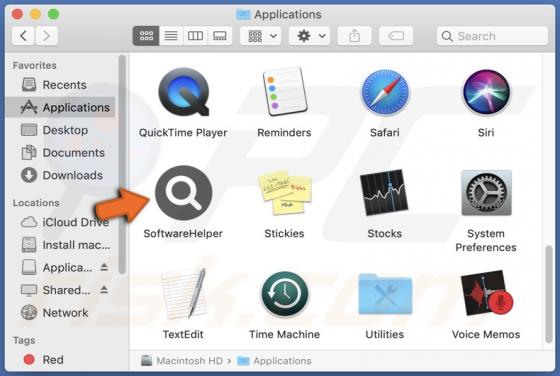This screenshot has height=376, width=560.
Task: Select Applications in the sidebar
Action: tap(60, 107)
